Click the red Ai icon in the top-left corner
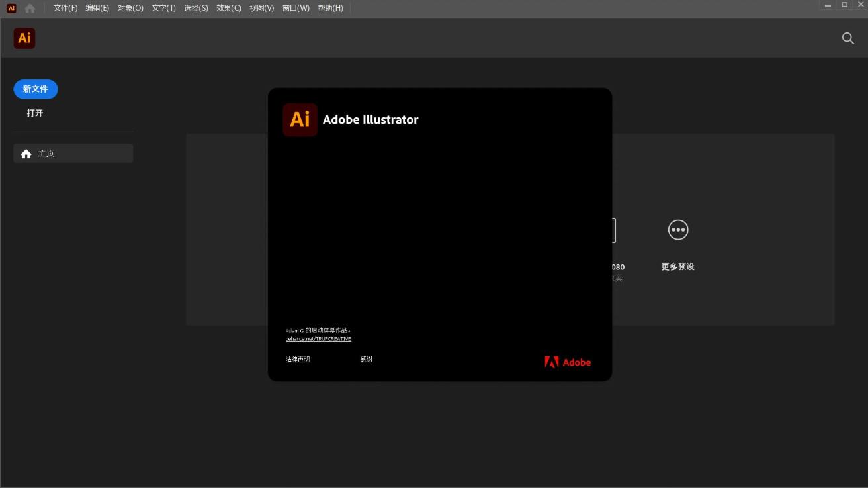868x488 pixels. tap(11, 8)
